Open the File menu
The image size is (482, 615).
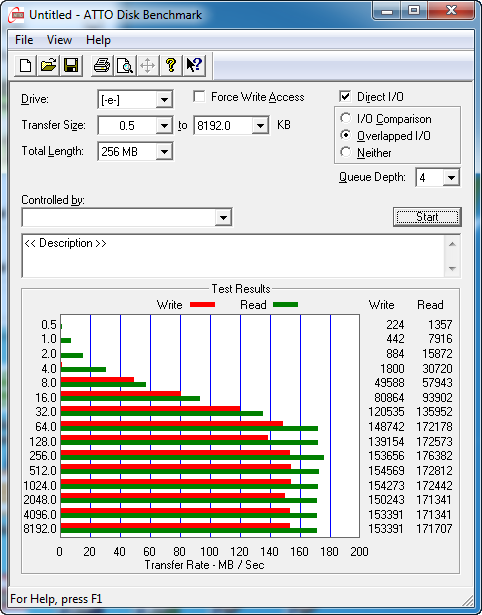[x=24, y=40]
